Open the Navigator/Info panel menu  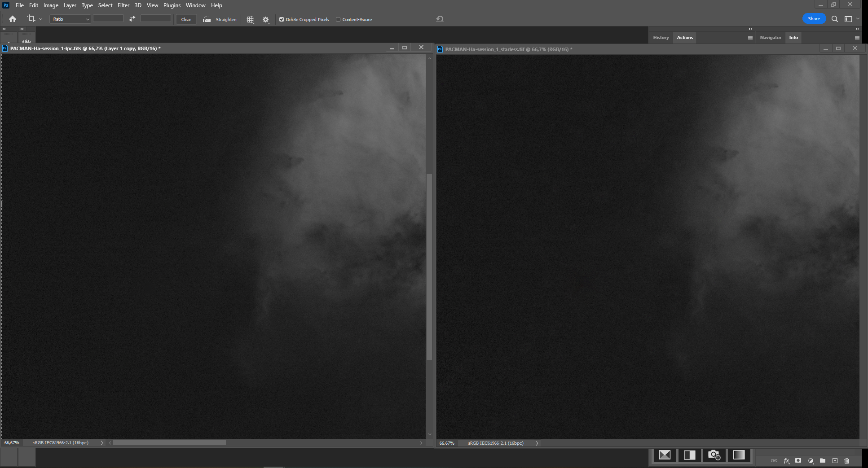[x=857, y=38]
